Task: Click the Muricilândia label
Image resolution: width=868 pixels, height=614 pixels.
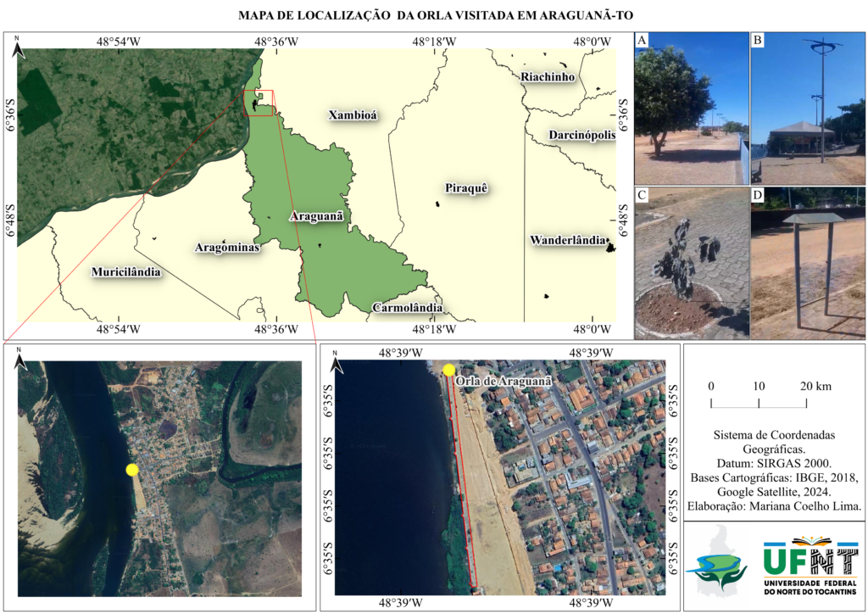Action: pyautogui.click(x=125, y=272)
